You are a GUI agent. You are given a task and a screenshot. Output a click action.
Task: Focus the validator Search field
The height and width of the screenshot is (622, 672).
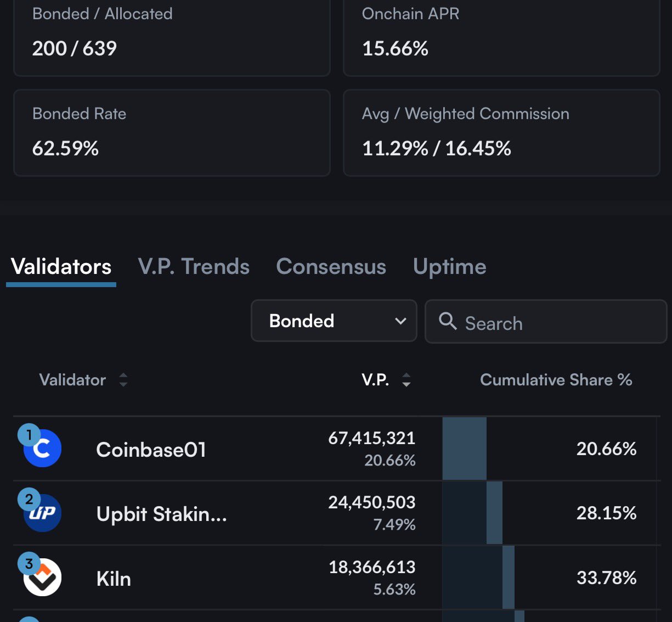[546, 322]
